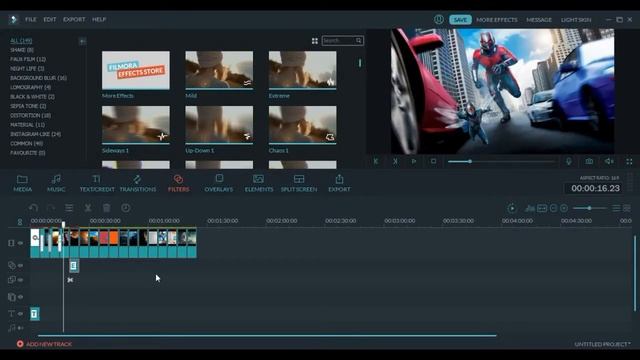Select the Instagram-Like category
The height and width of the screenshot is (360, 640).
(x=36, y=134)
